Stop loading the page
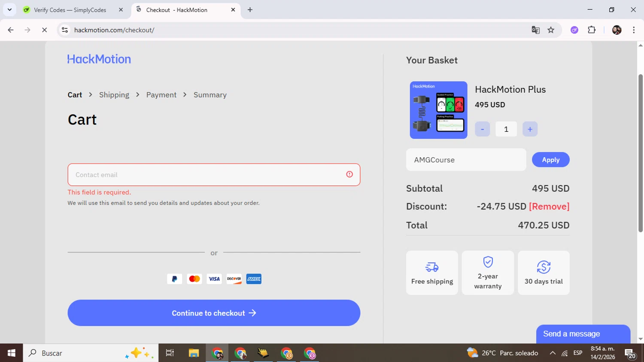The width and height of the screenshot is (644, 362). tap(44, 30)
